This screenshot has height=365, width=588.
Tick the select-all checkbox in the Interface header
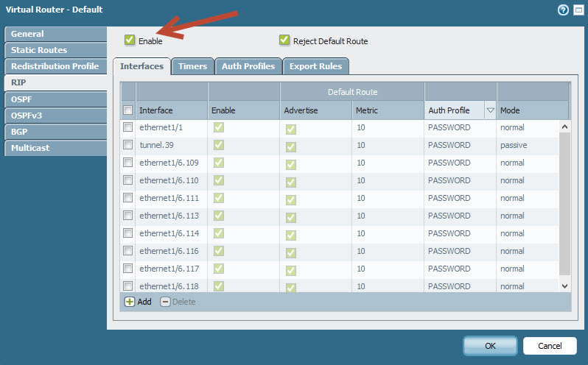(128, 110)
